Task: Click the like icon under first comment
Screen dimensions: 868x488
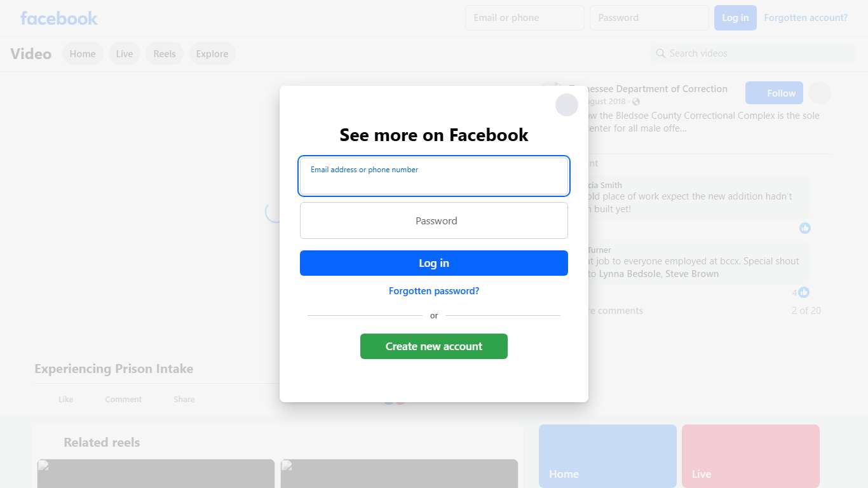Action: 805,228
